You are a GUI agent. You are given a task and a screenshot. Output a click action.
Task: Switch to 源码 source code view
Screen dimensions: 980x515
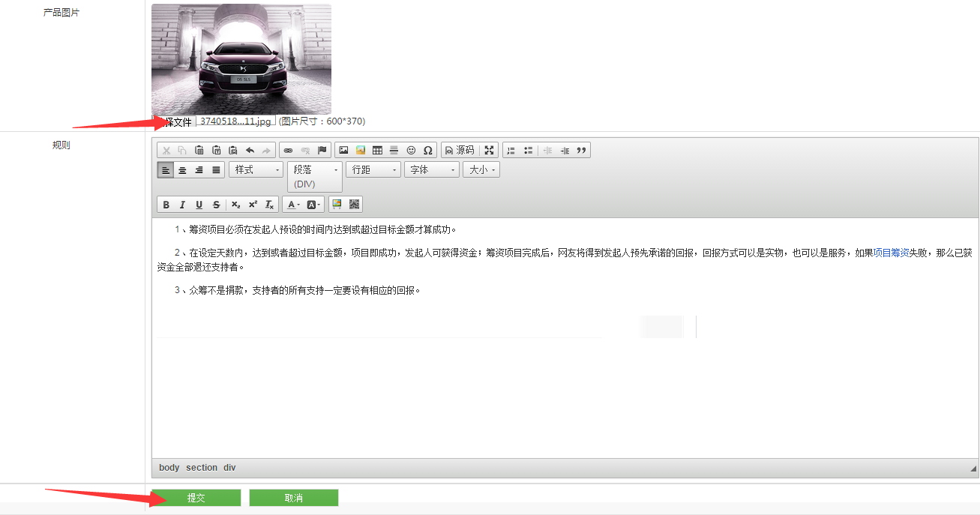[459, 151]
